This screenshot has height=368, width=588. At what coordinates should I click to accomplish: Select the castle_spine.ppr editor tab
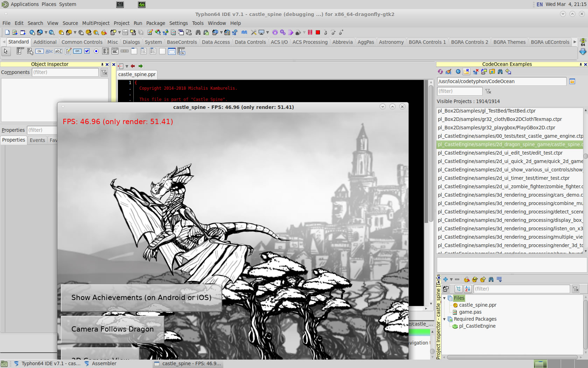pyautogui.click(x=137, y=74)
